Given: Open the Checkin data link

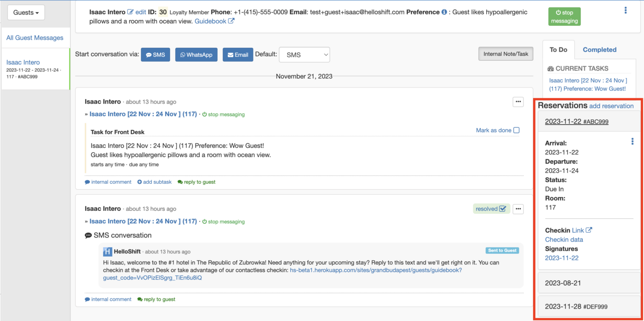Looking at the screenshot, I should [x=564, y=239].
